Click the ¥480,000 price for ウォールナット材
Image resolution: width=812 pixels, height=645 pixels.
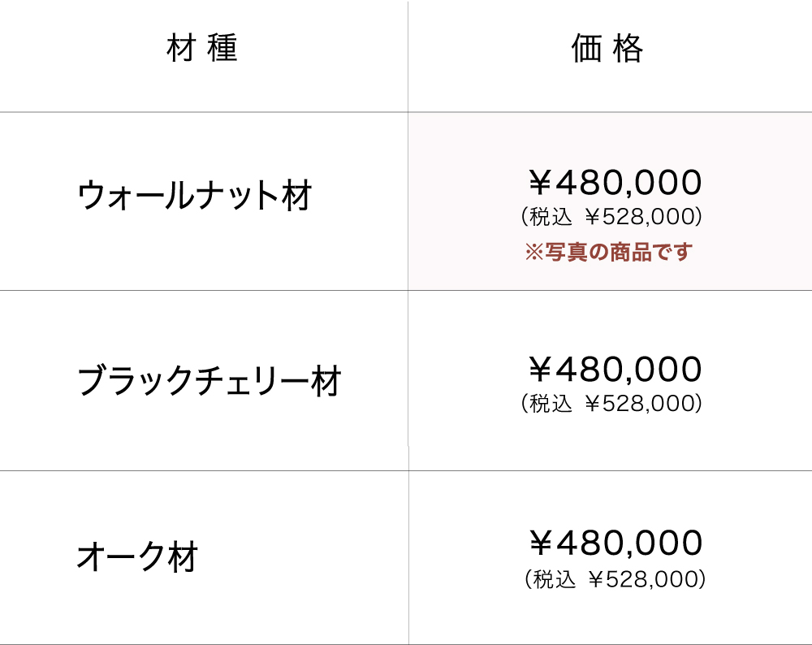pos(614,183)
